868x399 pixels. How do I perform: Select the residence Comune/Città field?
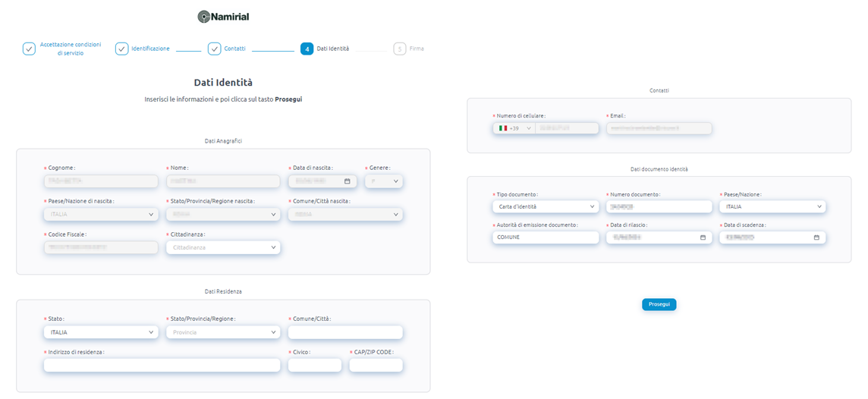tap(345, 332)
